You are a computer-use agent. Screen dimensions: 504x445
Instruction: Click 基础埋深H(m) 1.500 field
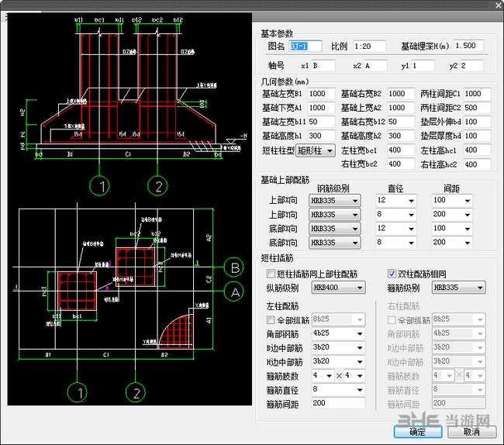click(469, 46)
